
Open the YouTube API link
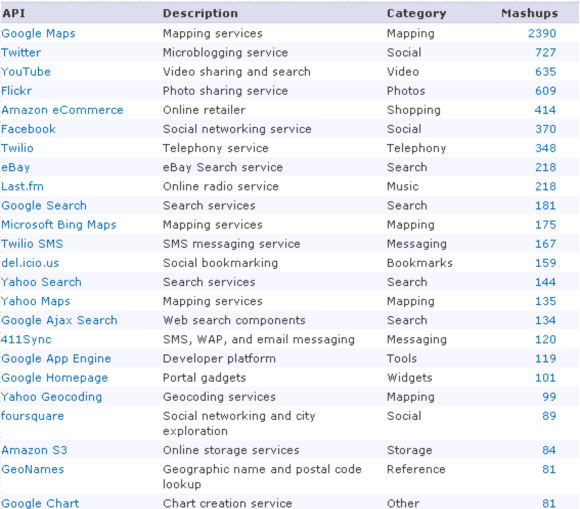(26, 72)
